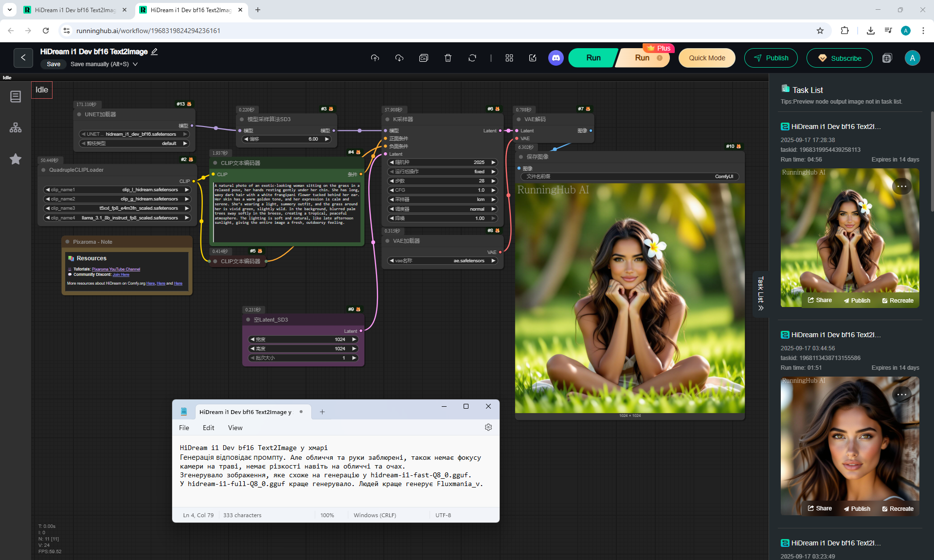The image size is (934, 560).
Task: Click the upload workflow cloud icon
Action: (375, 58)
